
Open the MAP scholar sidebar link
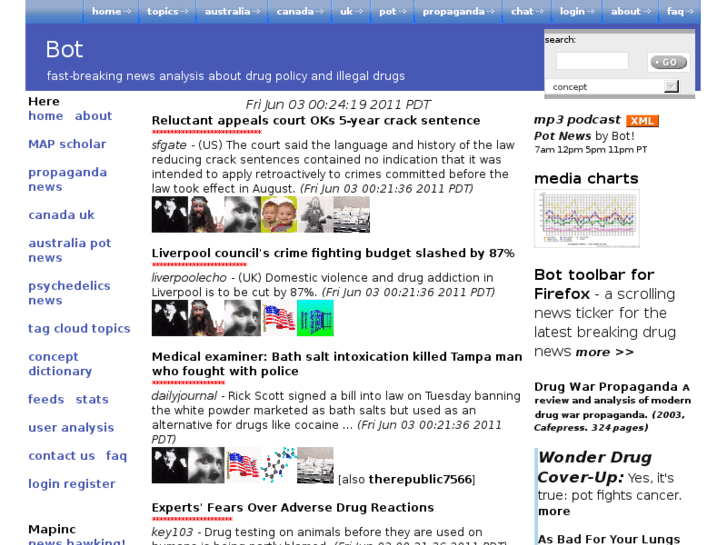[x=67, y=144]
